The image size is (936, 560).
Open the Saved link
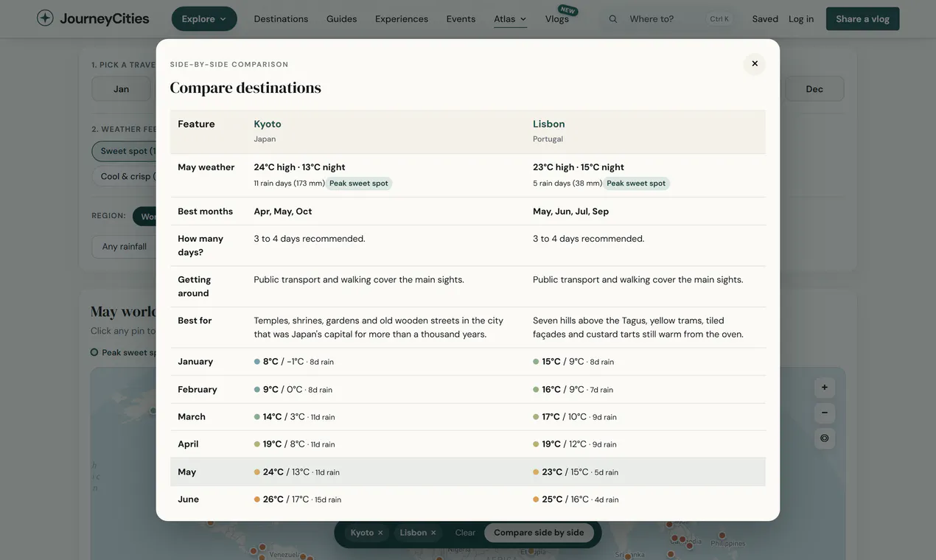765,19
